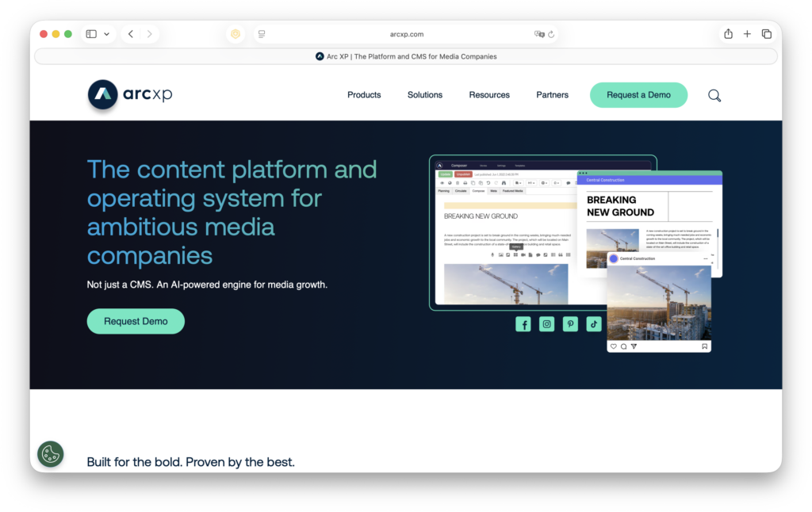Open the Solutions menu

pyautogui.click(x=425, y=95)
